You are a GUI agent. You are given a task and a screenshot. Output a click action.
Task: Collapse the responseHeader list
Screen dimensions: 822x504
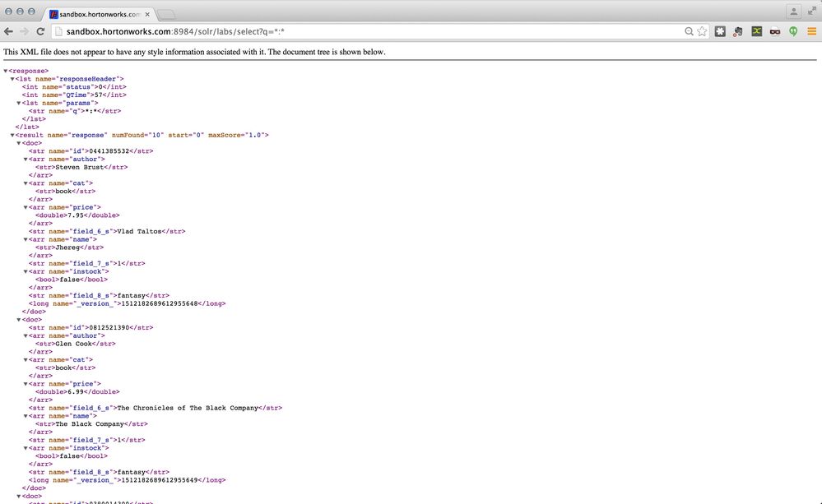12,78
